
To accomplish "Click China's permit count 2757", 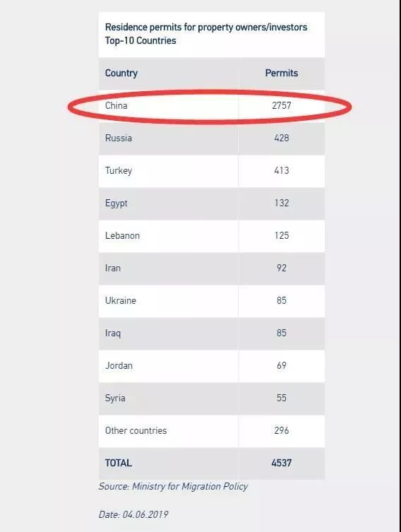I will (x=282, y=105).
